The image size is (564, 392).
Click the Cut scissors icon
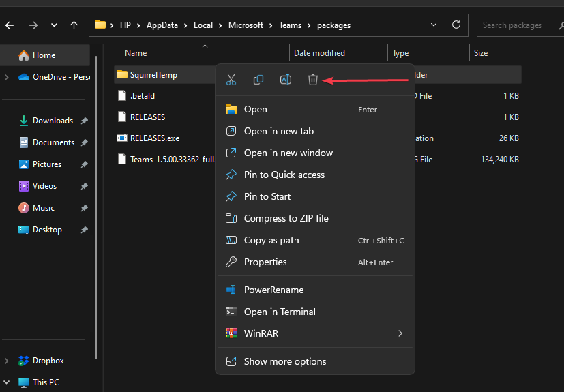231,80
